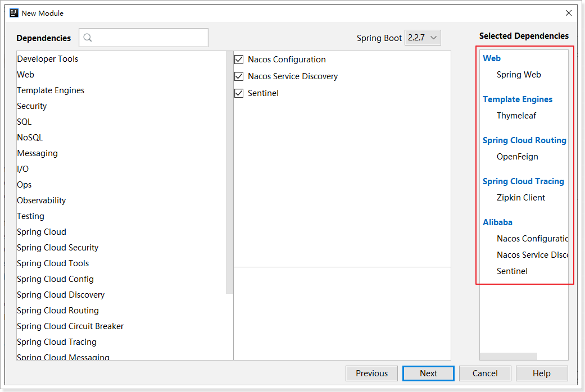Close the New Module dialog
Viewport: 585px width, 392px height.
(569, 13)
